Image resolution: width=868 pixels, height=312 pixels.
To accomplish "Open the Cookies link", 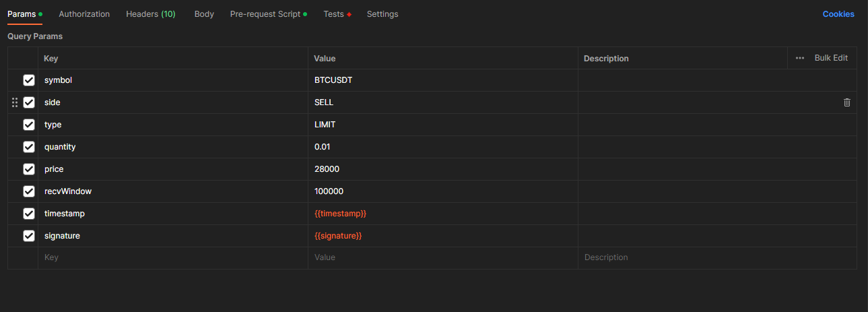I will coord(838,14).
